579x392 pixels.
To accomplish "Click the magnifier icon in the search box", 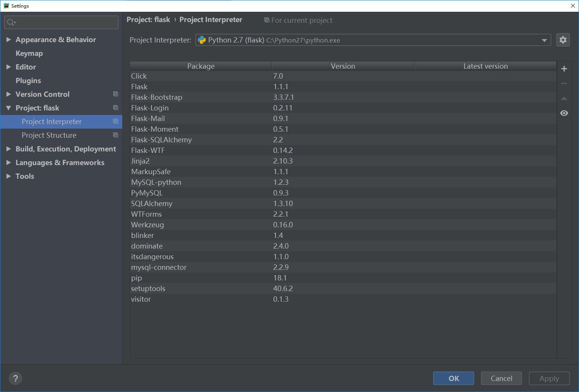I will pos(11,22).
